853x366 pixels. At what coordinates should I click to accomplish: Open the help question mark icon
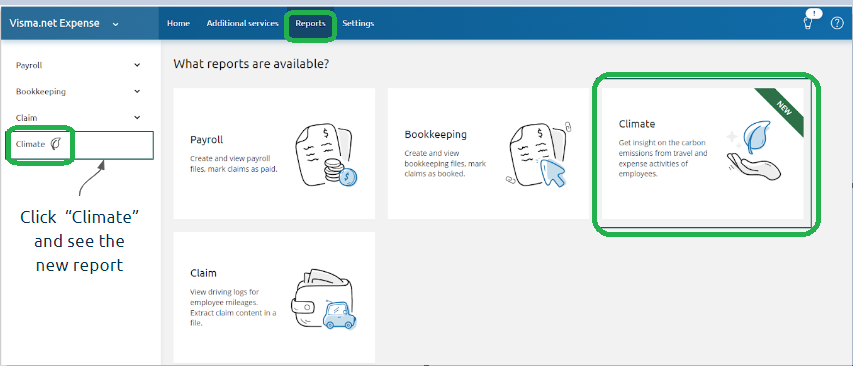coord(837,23)
